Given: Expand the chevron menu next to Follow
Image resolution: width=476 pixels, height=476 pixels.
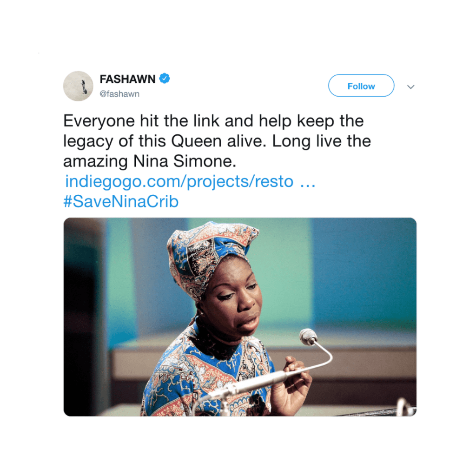Looking at the screenshot, I should [x=411, y=87].
